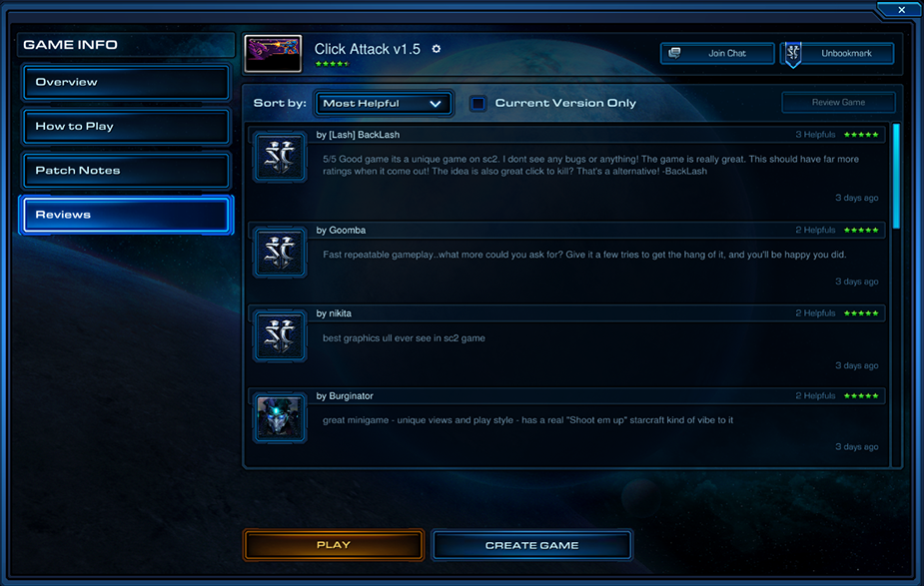The width and height of the screenshot is (924, 586).
Task: Open Goomba's StarCraft avatar icon
Action: tap(280, 252)
